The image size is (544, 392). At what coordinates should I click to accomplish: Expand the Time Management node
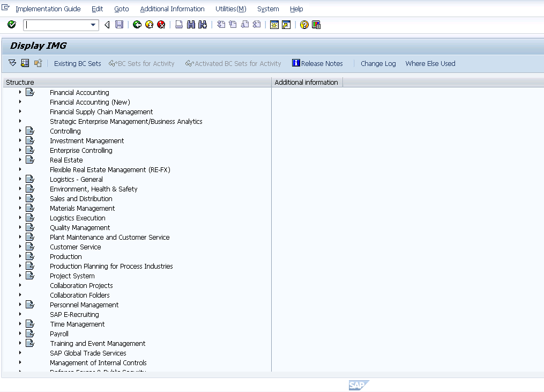[20, 323]
